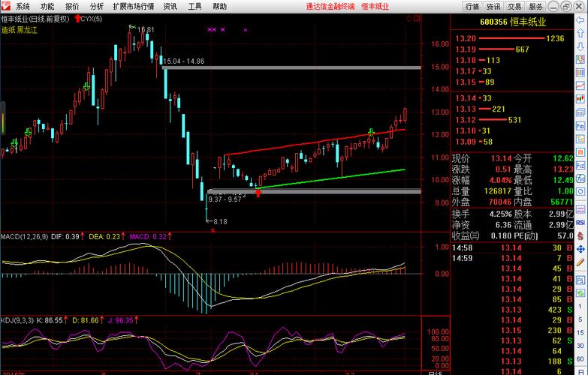Click the 造纸 industry tag
Screen dimensions: 588x375
click(x=8, y=30)
